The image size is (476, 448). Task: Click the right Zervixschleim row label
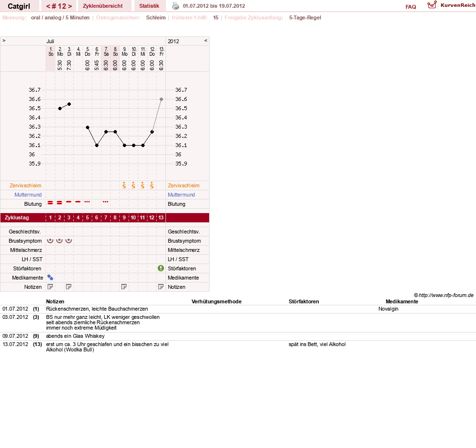[x=184, y=185]
